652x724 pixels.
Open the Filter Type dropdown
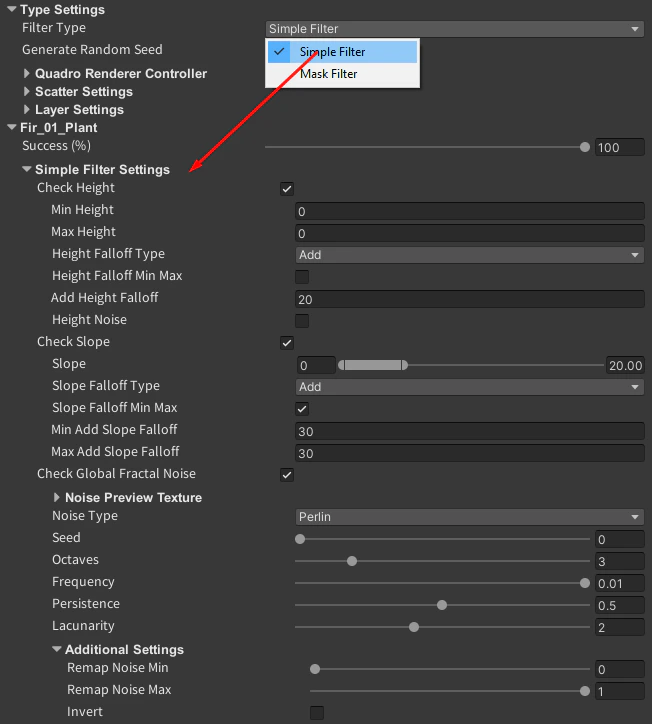click(x=454, y=29)
